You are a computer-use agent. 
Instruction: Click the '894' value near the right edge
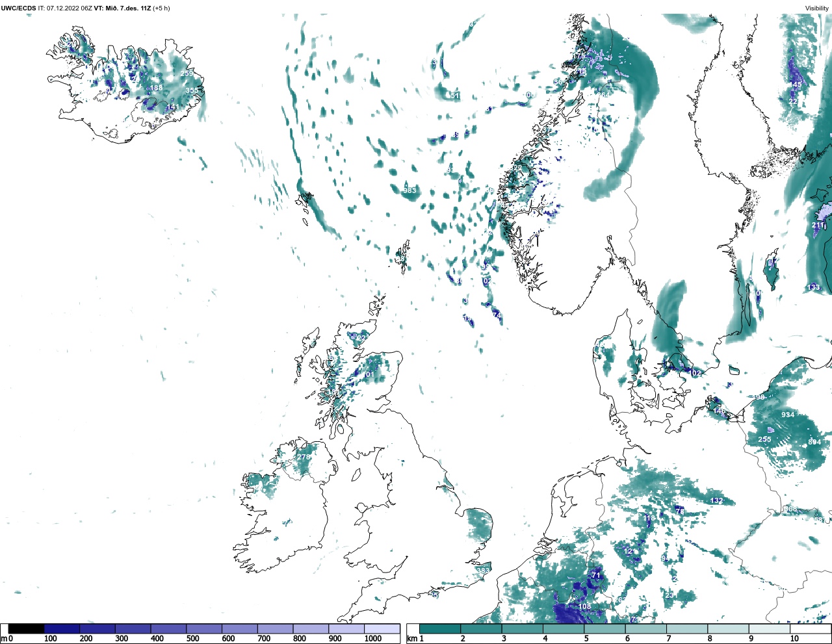pos(814,442)
